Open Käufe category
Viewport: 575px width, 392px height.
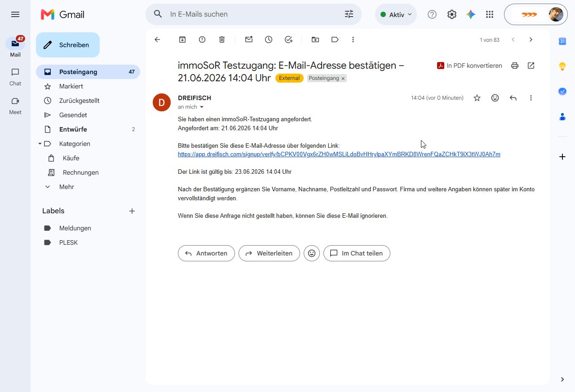[88, 158]
